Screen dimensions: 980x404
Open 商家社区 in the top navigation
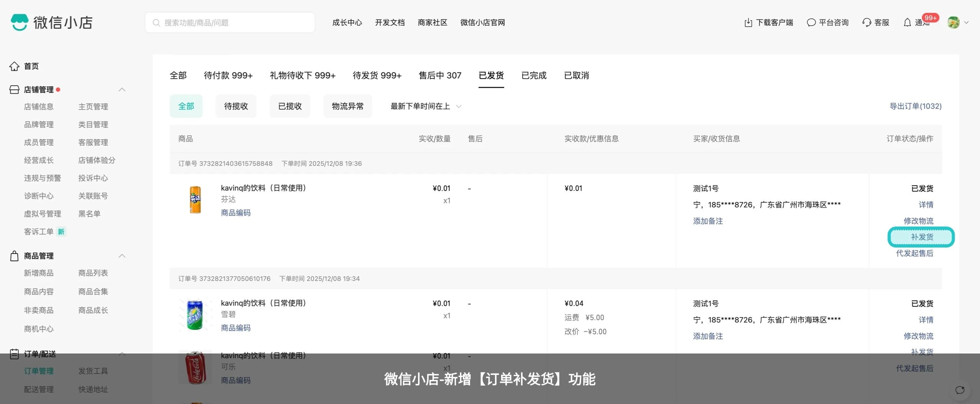coord(433,23)
